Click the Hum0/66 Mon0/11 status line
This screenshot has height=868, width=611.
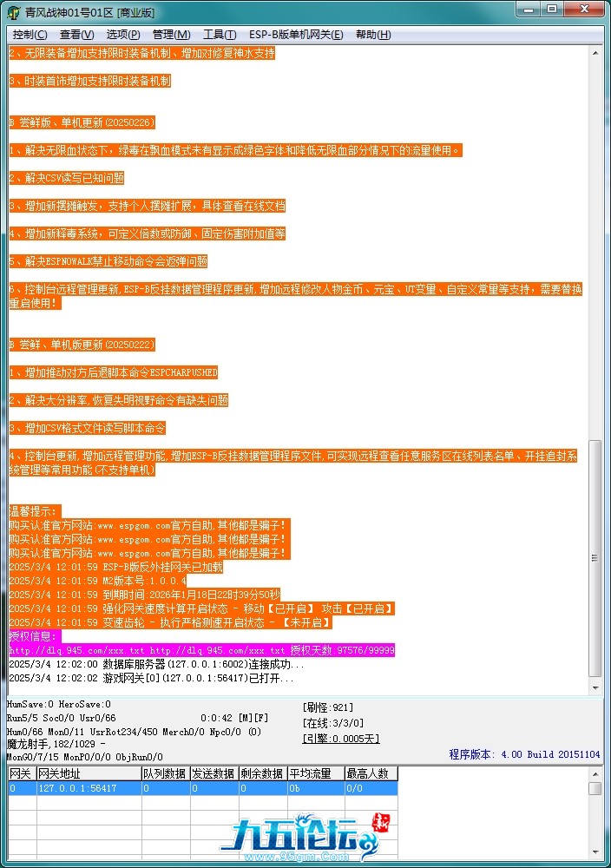click(134, 732)
